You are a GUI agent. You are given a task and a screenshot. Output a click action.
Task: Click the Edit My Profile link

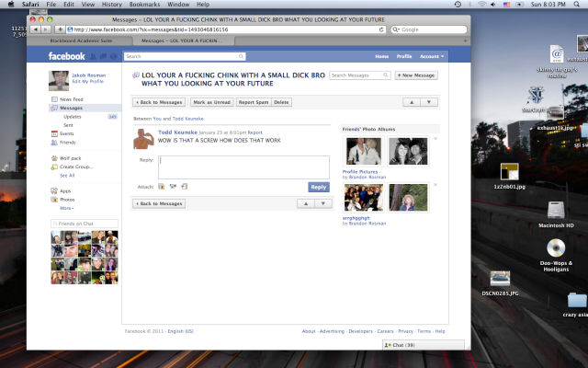[88, 82]
